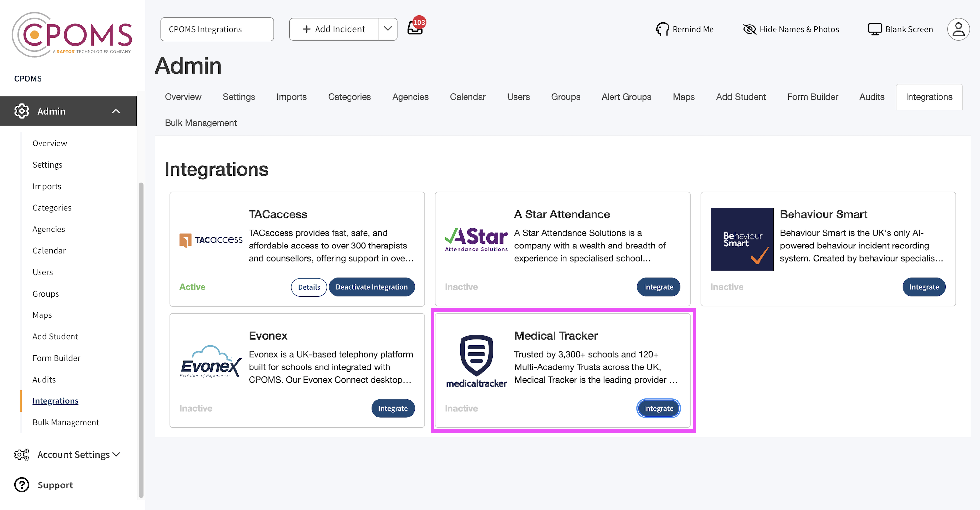The height and width of the screenshot is (510, 980).
Task: Click Deactivate Integration for TACaccess
Action: pyautogui.click(x=372, y=287)
